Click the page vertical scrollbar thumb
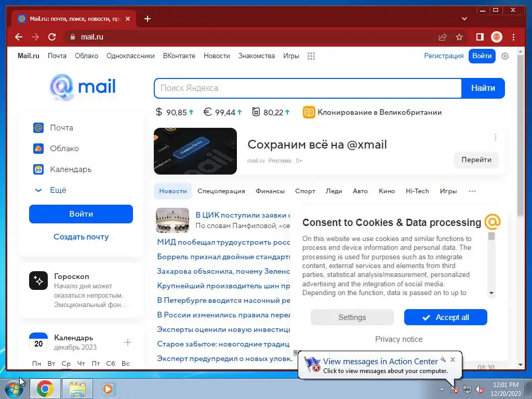532x399 pixels. point(521,136)
